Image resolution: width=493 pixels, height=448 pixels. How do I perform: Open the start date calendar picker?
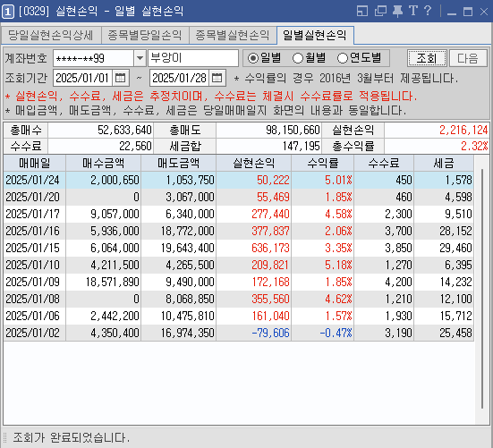click(121, 78)
